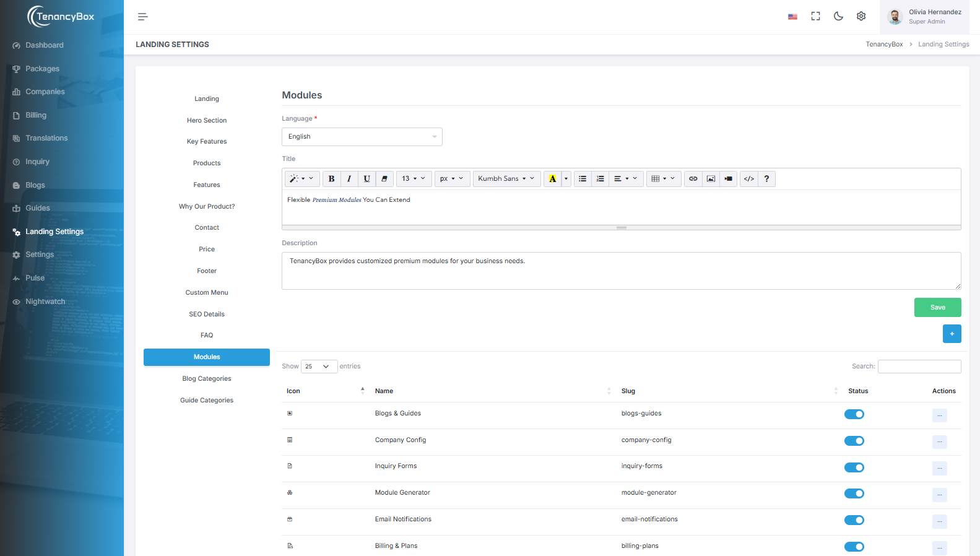The width and height of the screenshot is (980, 556).
Task: Open the editor help question mark
Action: coord(766,179)
